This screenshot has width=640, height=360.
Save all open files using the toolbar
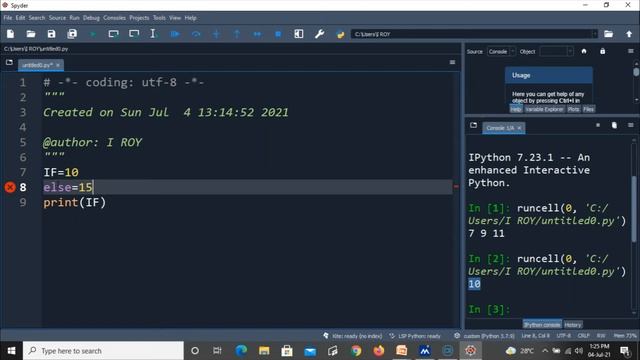point(72,34)
